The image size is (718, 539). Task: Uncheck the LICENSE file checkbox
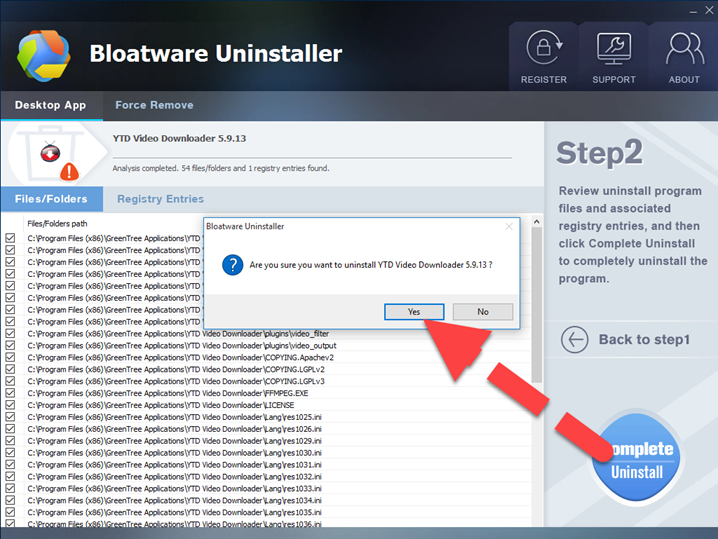point(10,405)
